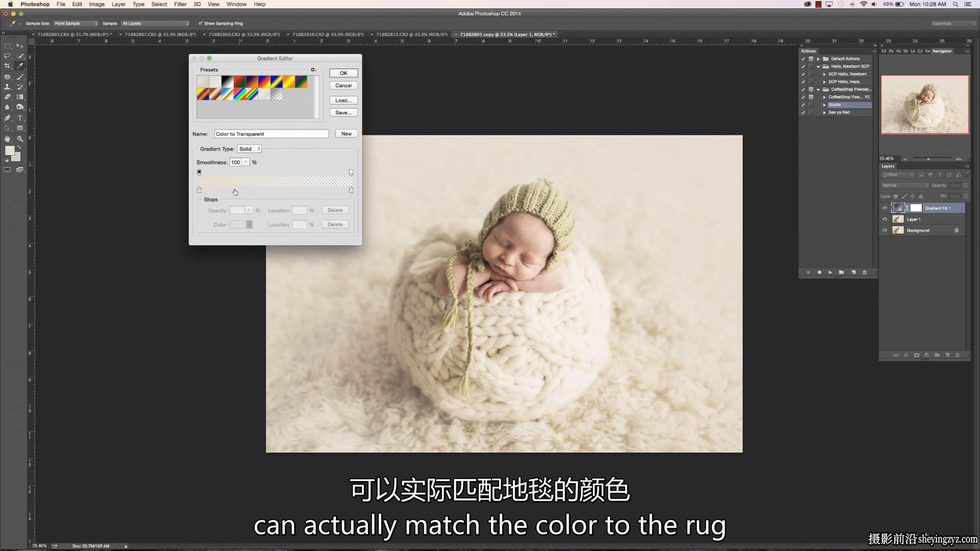The width and height of the screenshot is (980, 551).
Task: Select the Rectangle shape tool
Action: coord(20,128)
